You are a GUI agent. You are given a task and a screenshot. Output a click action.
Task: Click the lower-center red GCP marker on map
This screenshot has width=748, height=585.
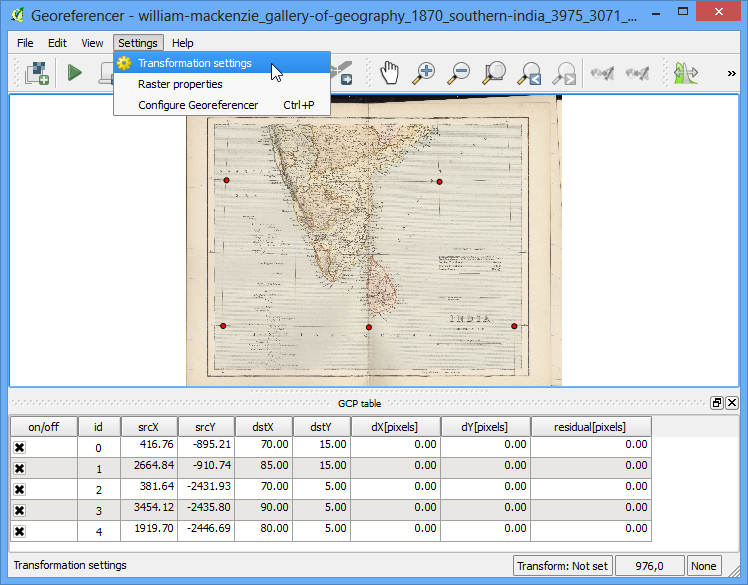coord(369,327)
